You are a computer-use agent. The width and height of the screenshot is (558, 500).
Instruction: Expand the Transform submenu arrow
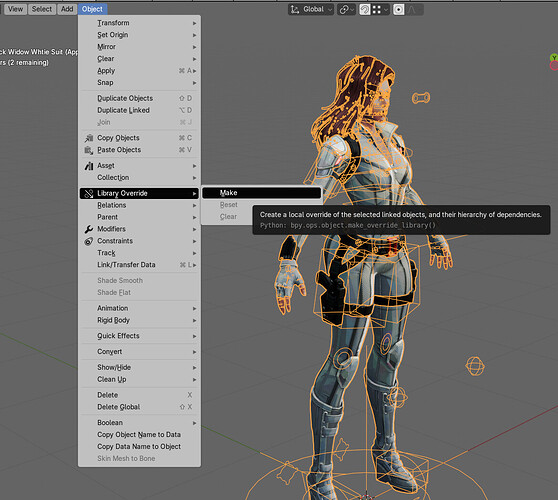click(x=195, y=23)
